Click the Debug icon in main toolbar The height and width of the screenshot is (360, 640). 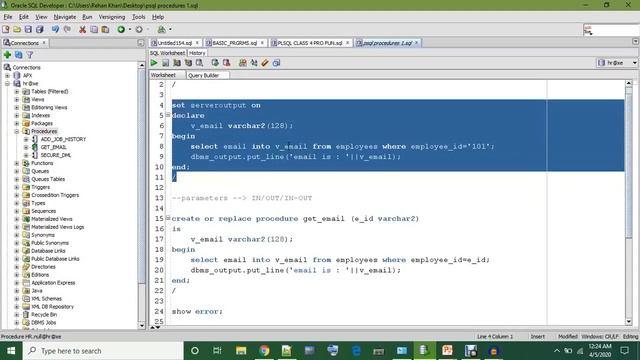(162, 29)
